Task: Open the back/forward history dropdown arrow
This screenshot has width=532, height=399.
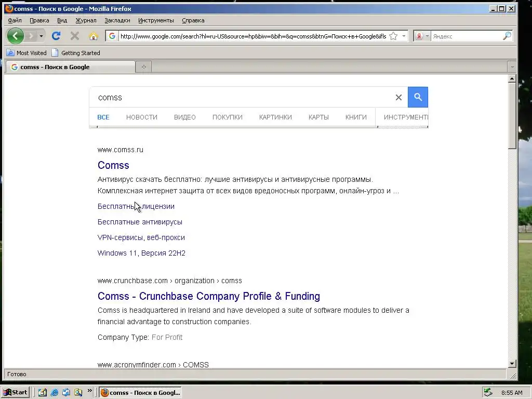Action: pos(41,36)
